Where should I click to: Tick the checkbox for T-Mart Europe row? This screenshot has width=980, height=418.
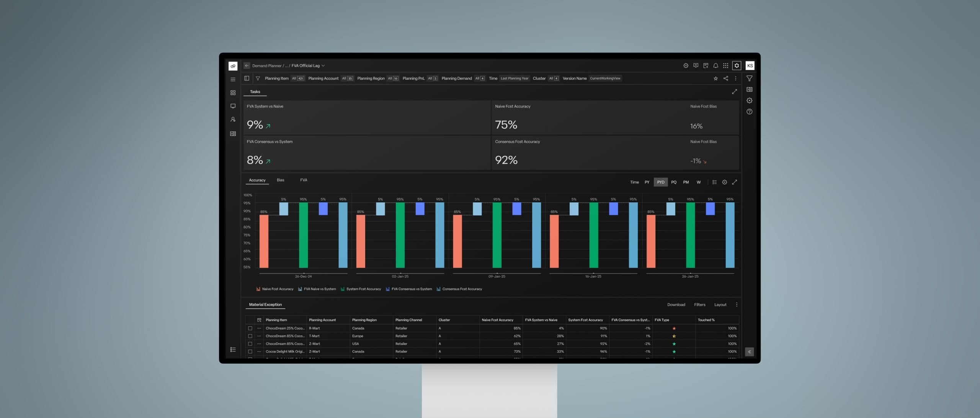[x=250, y=336]
